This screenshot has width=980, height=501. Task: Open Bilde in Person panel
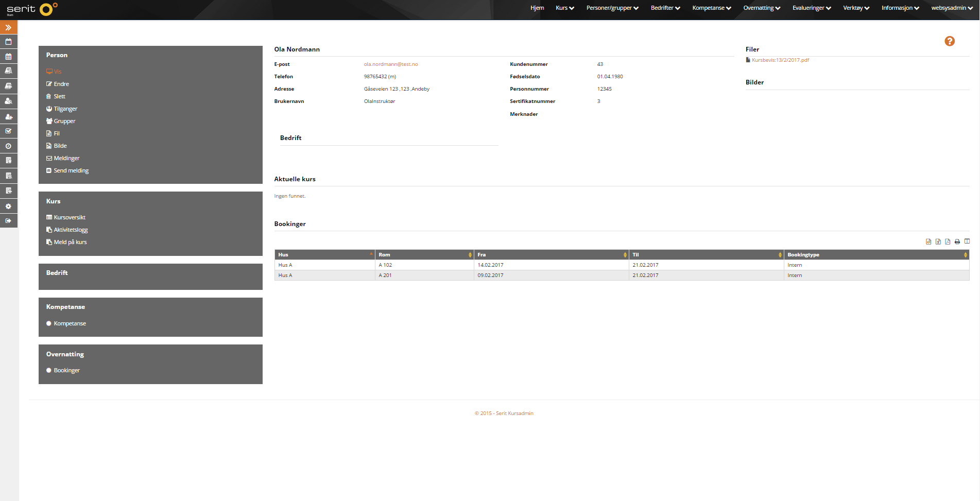pyautogui.click(x=57, y=146)
